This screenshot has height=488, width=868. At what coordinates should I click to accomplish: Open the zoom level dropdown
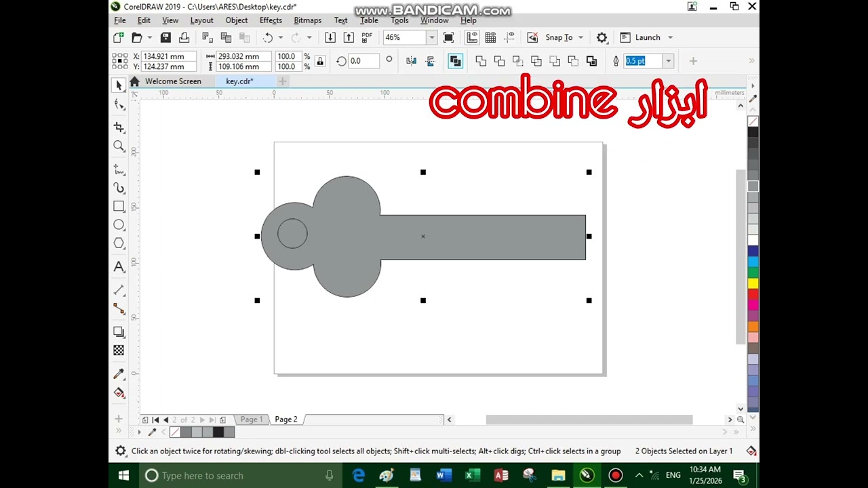pos(431,38)
